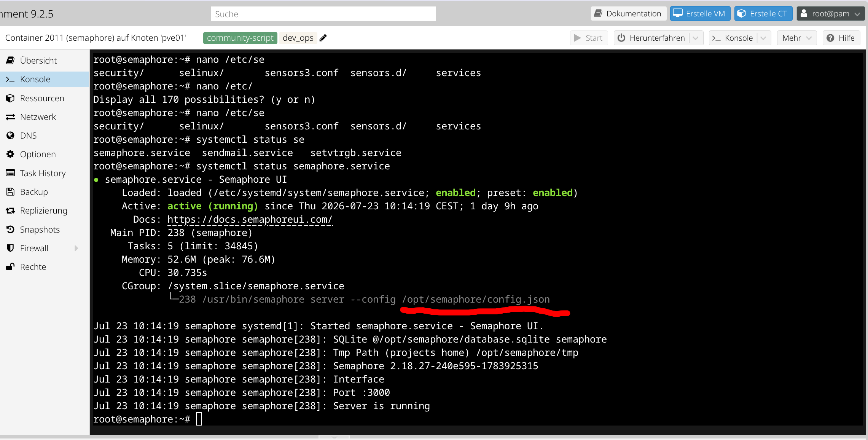The image size is (868, 440).
Task: Click the docs.semaphoreui.com link in console
Action: tap(250, 220)
